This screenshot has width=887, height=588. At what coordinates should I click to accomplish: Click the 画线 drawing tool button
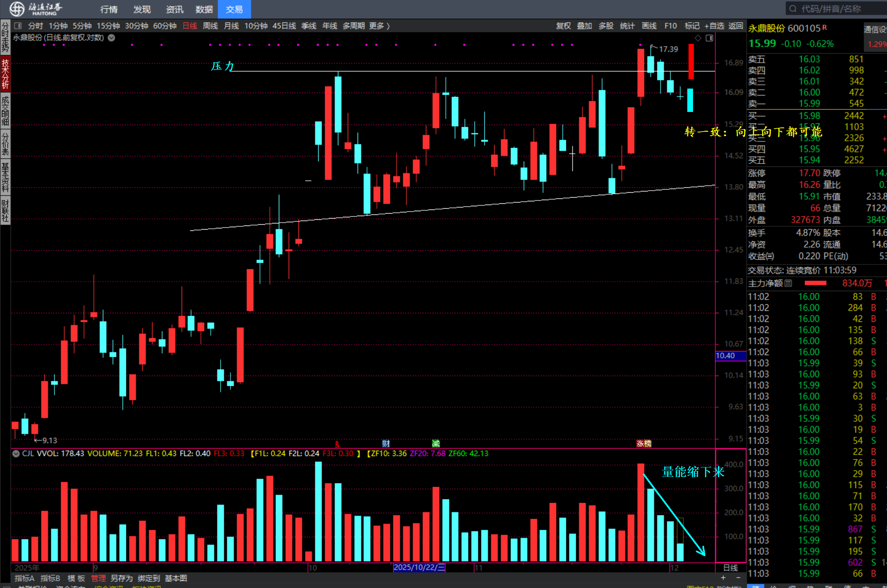click(649, 26)
